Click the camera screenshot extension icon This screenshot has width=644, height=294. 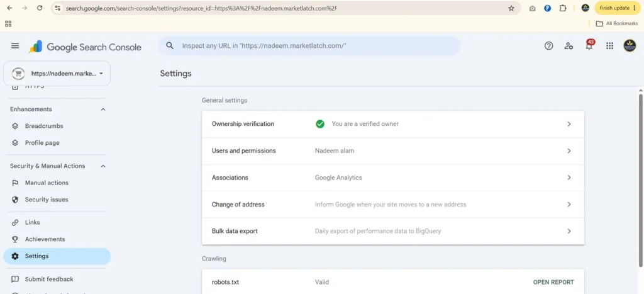532,8
